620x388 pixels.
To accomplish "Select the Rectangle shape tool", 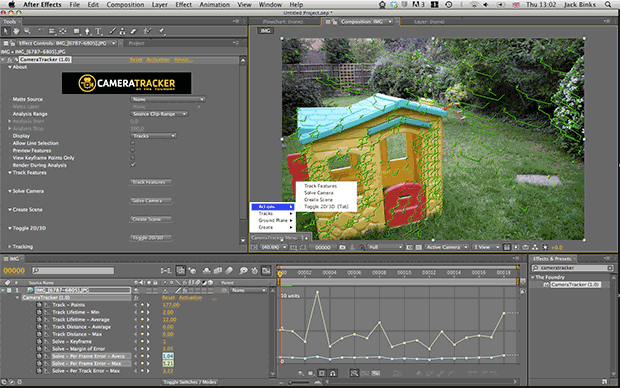I will click(77, 31).
